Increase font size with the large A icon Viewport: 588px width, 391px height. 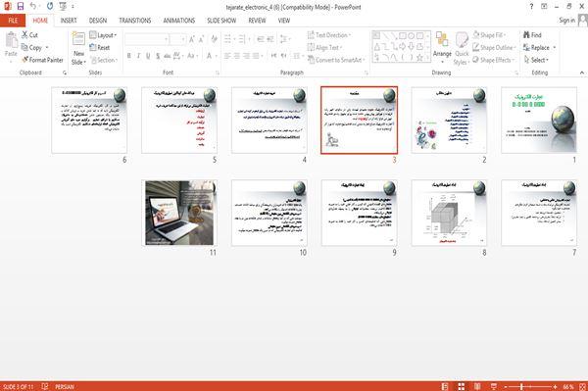192,39
